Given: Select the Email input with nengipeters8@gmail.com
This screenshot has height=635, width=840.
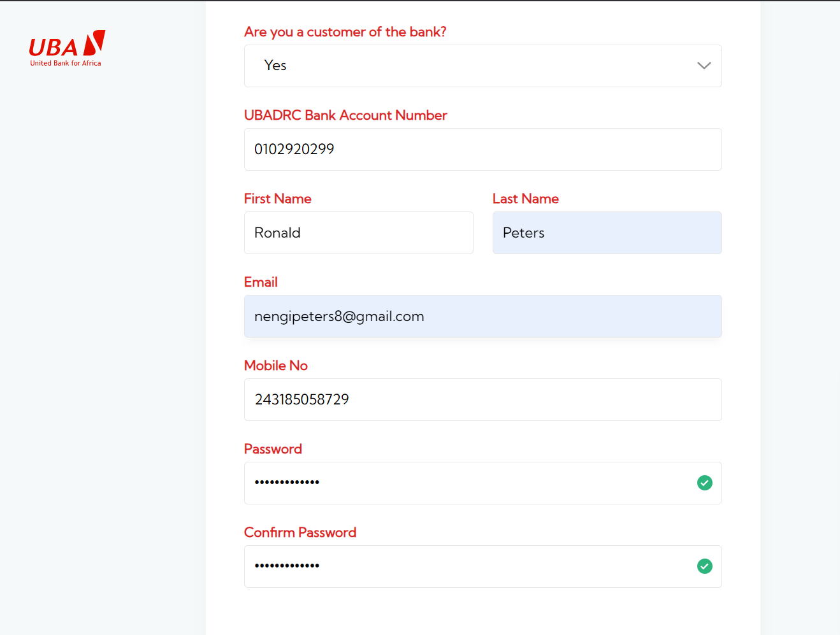Looking at the screenshot, I should pyautogui.click(x=482, y=317).
